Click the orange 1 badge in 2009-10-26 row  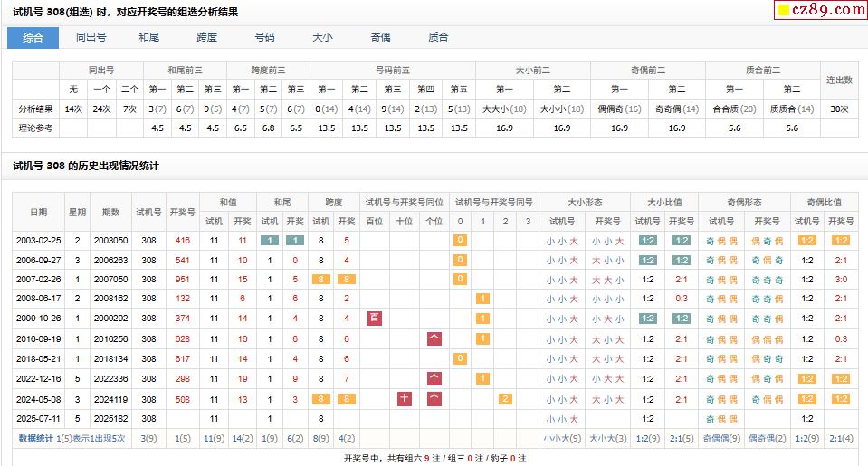482,319
